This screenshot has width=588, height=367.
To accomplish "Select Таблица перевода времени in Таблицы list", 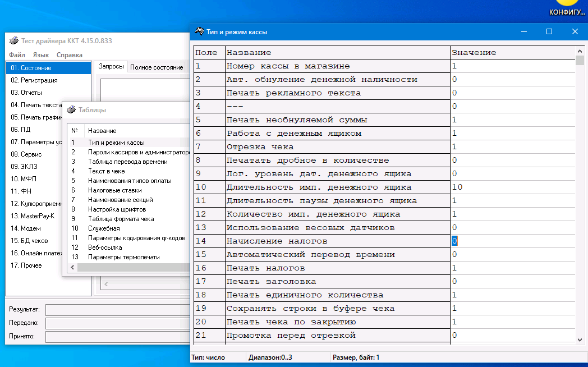I will click(128, 162).
